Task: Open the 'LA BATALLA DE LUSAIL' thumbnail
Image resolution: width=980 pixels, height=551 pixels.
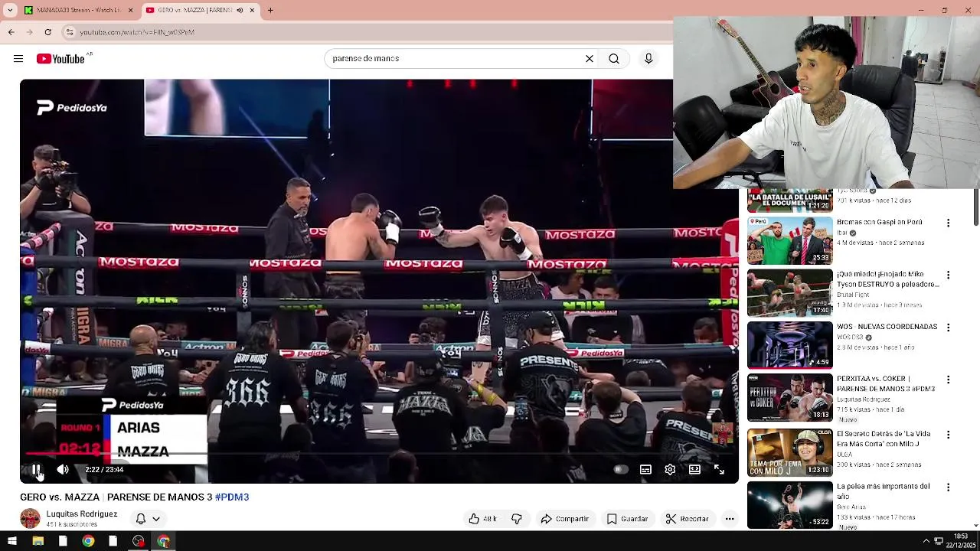Action: click(x=789, y=201)
